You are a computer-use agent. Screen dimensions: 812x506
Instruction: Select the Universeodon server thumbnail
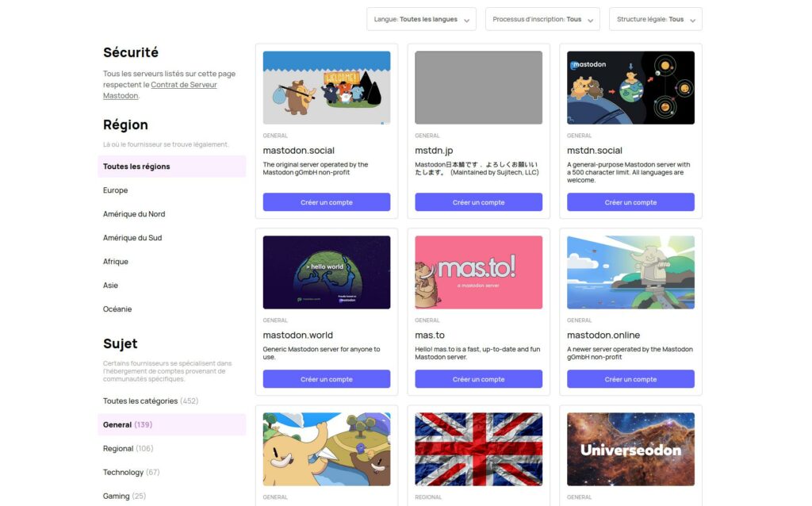pos(630,449)
